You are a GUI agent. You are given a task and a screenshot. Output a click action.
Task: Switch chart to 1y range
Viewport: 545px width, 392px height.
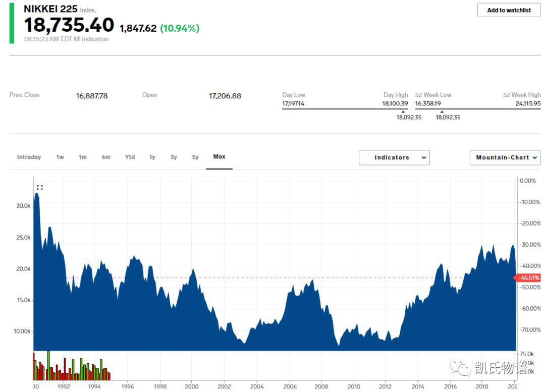coord(152,157)
